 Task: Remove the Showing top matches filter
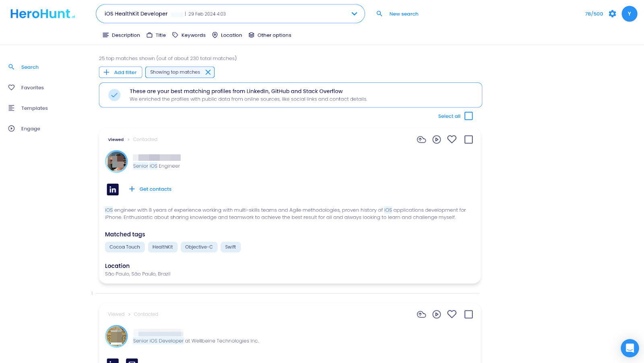(x=208, y=72)
